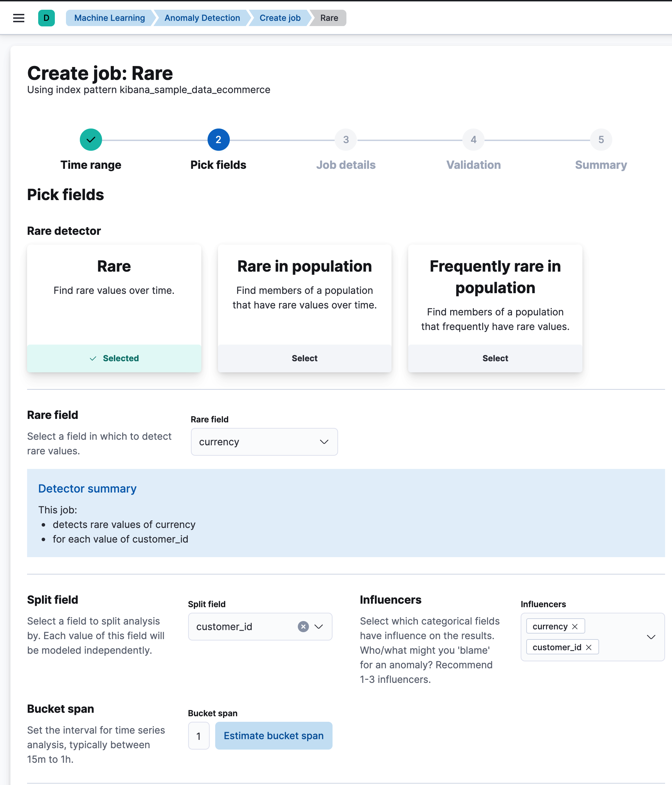The height and width of the screenshot is (785, 672).
Task: Click the step 5 Summary circle
Action: [x=601, y=139]
